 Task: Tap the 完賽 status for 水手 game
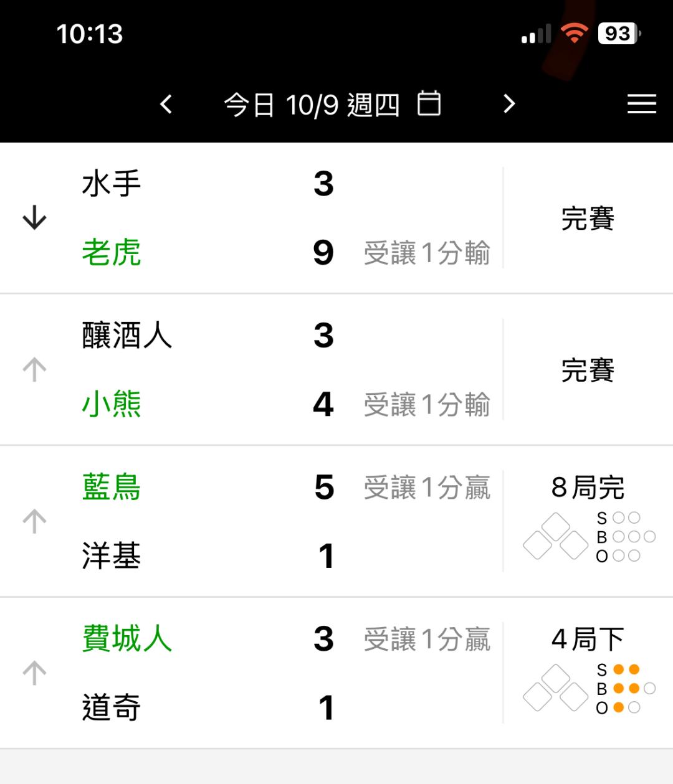point(588,219)
